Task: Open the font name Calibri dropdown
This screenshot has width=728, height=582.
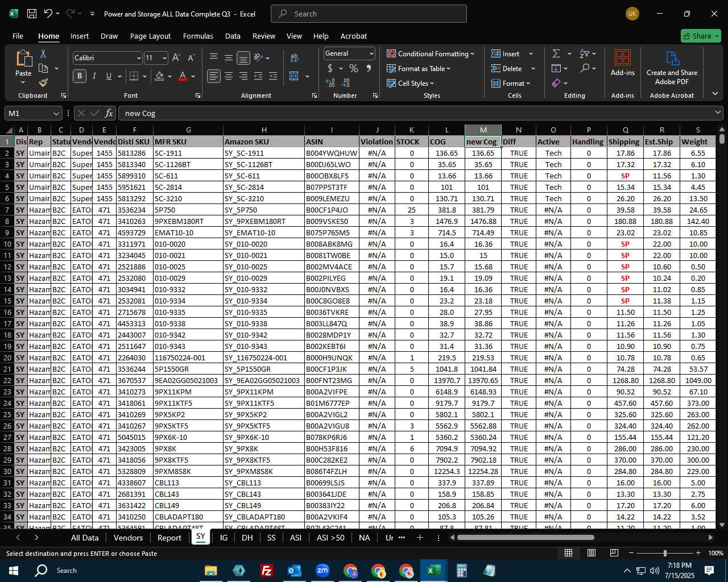Action: pyautogui.click(x=138, y=58)
